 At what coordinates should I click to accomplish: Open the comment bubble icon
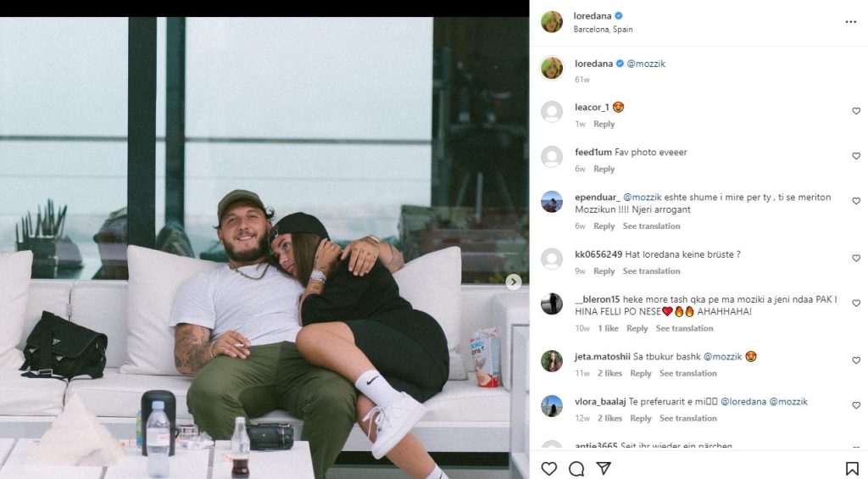tap(576, 468)
